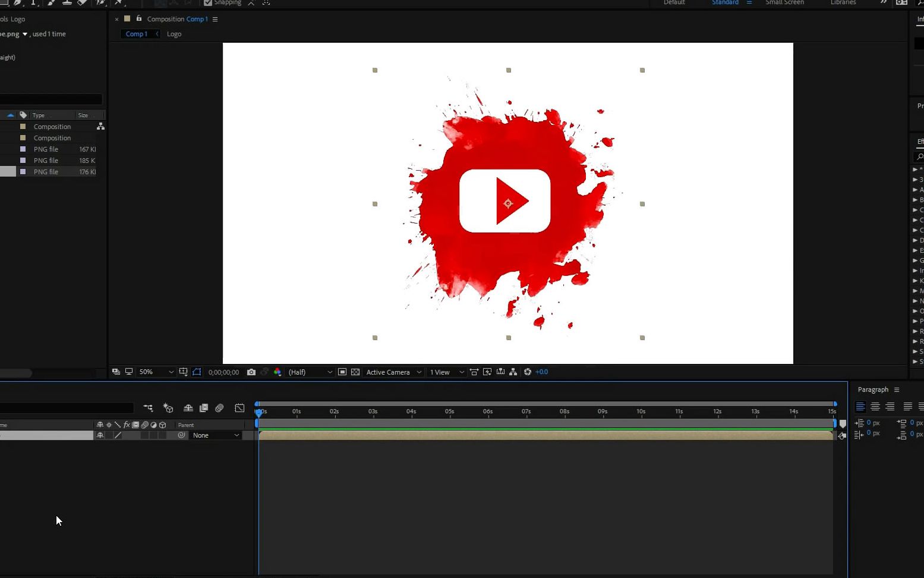Click the Parent column header
924x578 pixels.
tap(186, 425)
